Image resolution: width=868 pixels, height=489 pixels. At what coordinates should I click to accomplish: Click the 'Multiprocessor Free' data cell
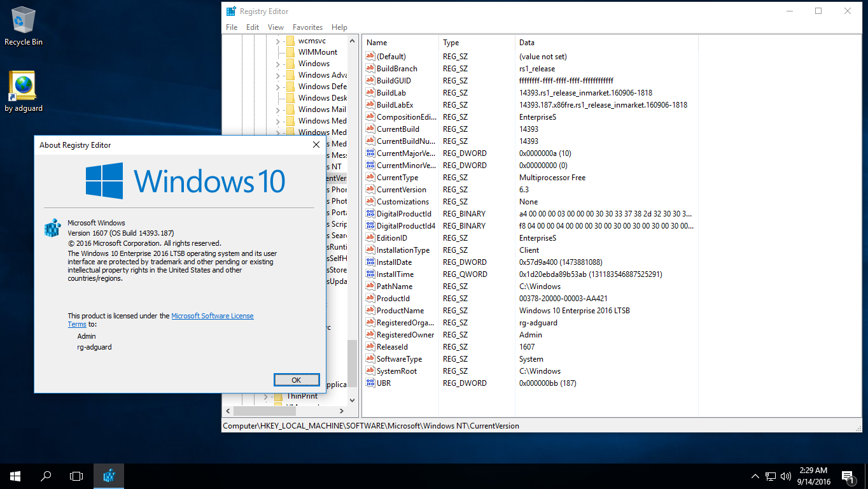tap(552, 178)
